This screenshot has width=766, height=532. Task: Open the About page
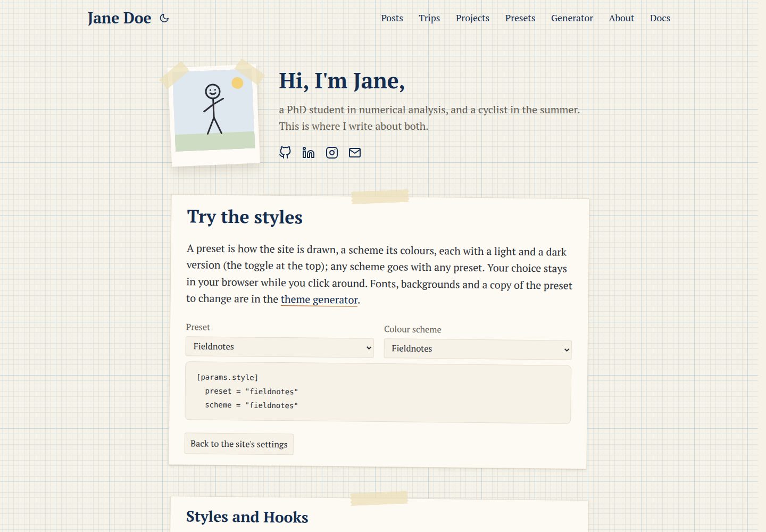621,18
